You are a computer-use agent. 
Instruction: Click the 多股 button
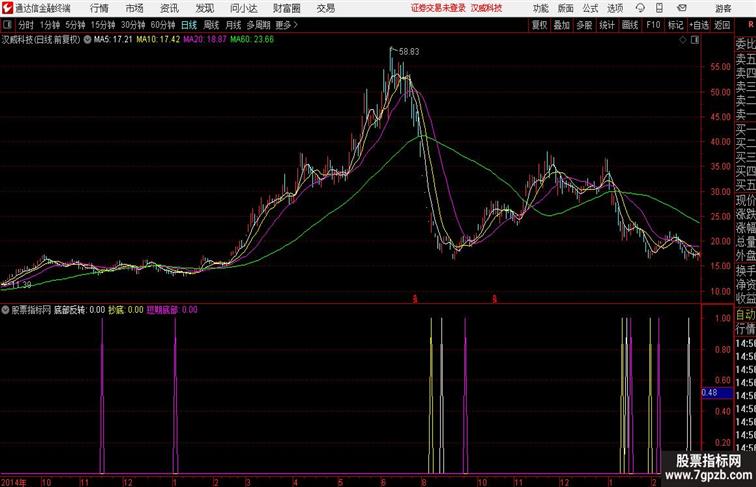pos(584,25)
